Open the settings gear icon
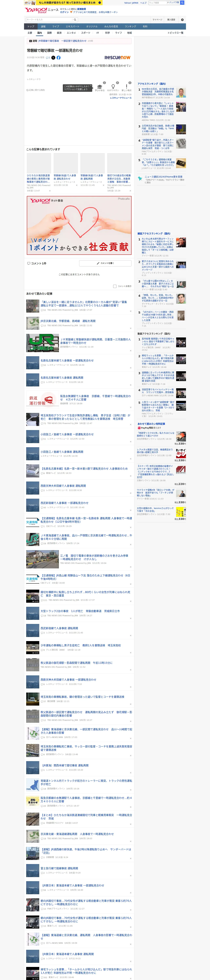This screenshot has width=210, height=980. coord(182,20)
